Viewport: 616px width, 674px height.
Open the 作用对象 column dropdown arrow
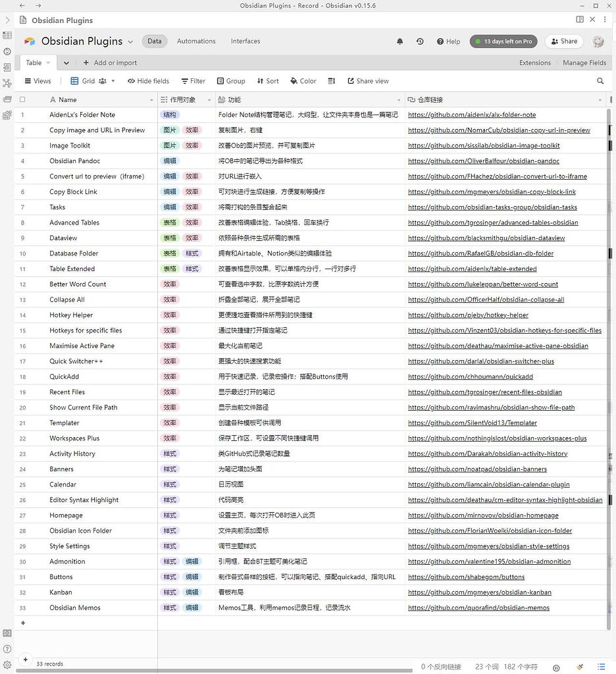coord(209,100)
